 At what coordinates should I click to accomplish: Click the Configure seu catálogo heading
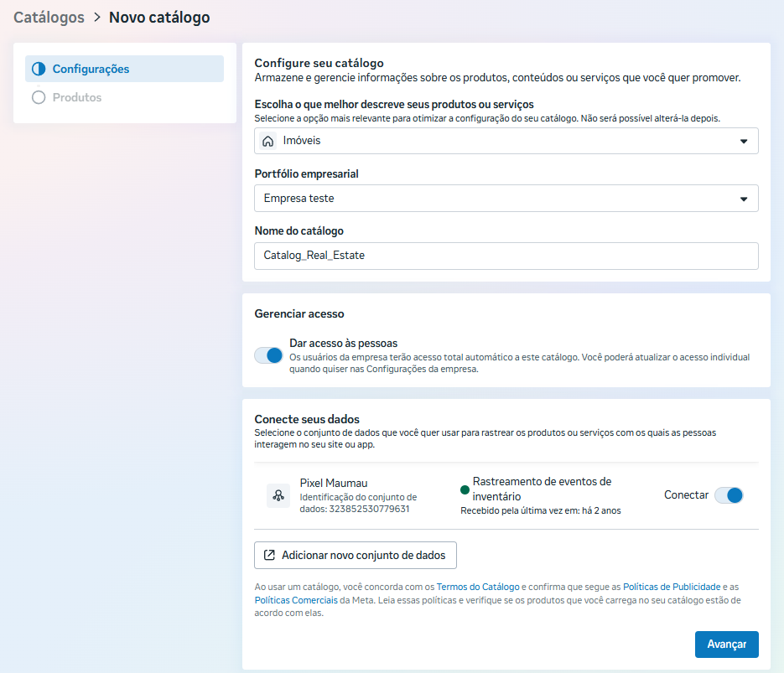(319, 63)
